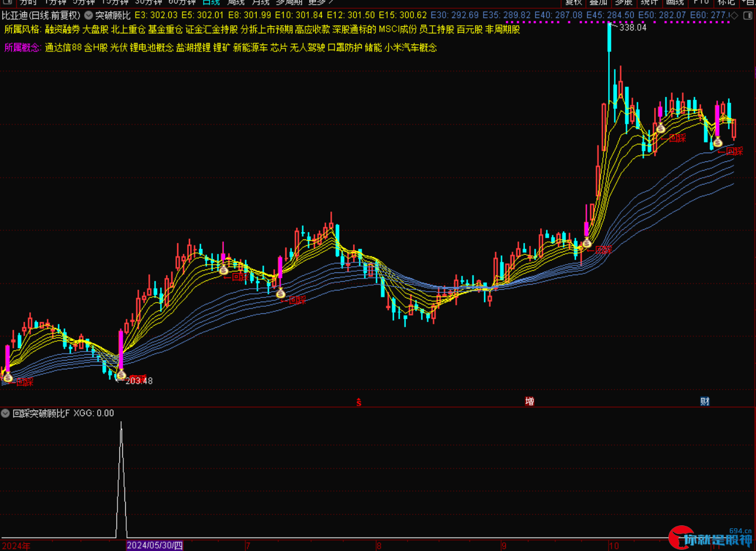The image size is (756, 551).
Task: Open the 更多 periods menu
Action: point(320,2)
